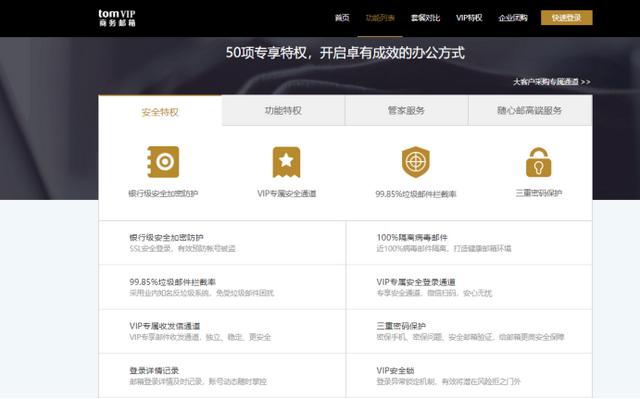Viewport: 640px width, 399px height.
Task: Select the 安全特权 tab
Action: [x=160, y=112]
